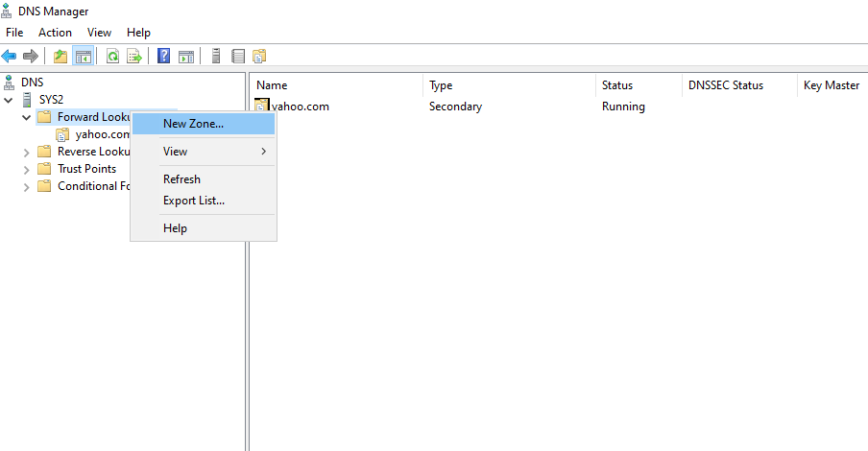Sort by Type column header
The image size is (868, 451).
509,85
